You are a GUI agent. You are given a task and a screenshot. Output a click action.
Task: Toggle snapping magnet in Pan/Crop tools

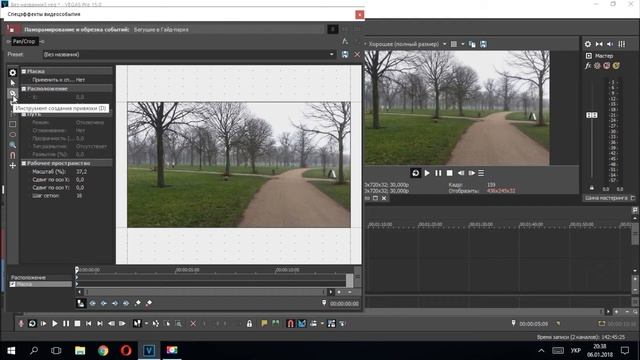(13, 155)
